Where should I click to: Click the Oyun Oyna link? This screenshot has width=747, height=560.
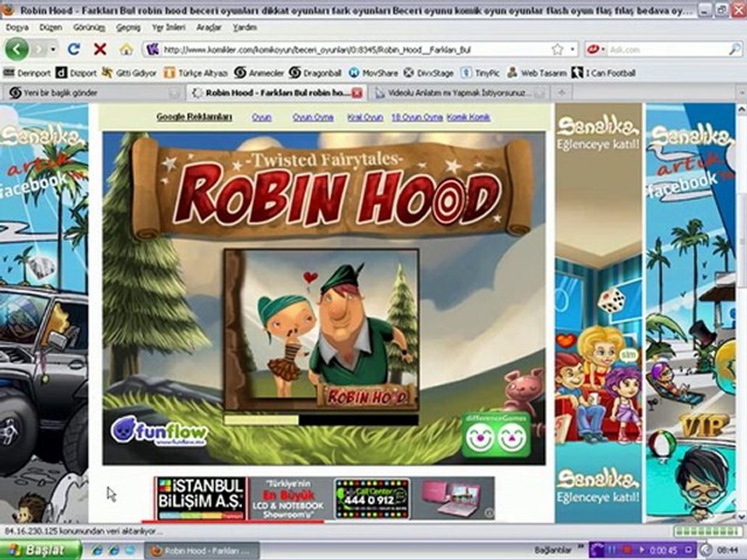point(313,117)
